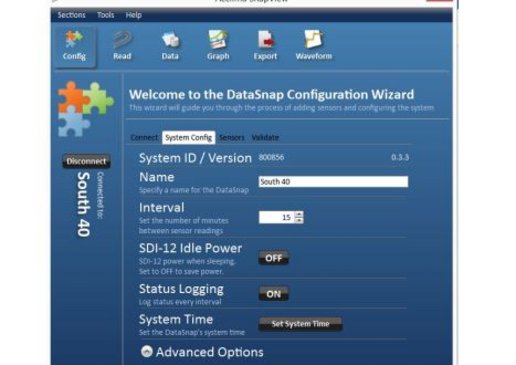Screen dimensions: 516x365
Task: Click the Status Logging label
Action: (x=181, y=289)
